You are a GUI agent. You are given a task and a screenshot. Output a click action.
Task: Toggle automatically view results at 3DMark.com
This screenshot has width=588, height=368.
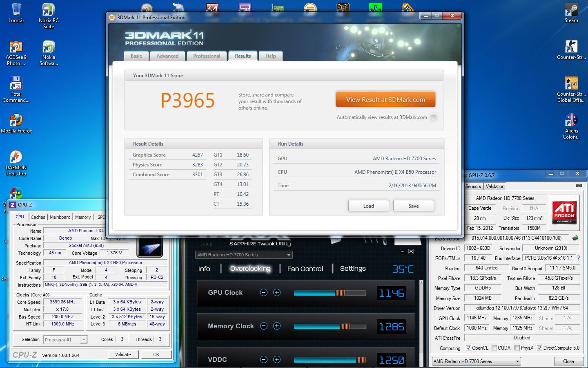pos(433,117)
